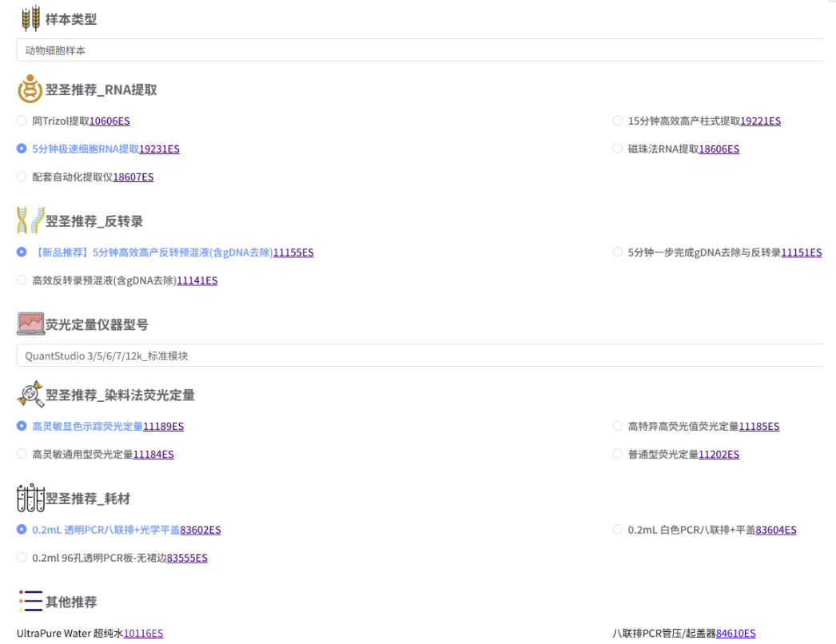The height and width of the screenshot is (644, 836).
Task: Open product link 19221ES
Action: click(x=760, y=121)
